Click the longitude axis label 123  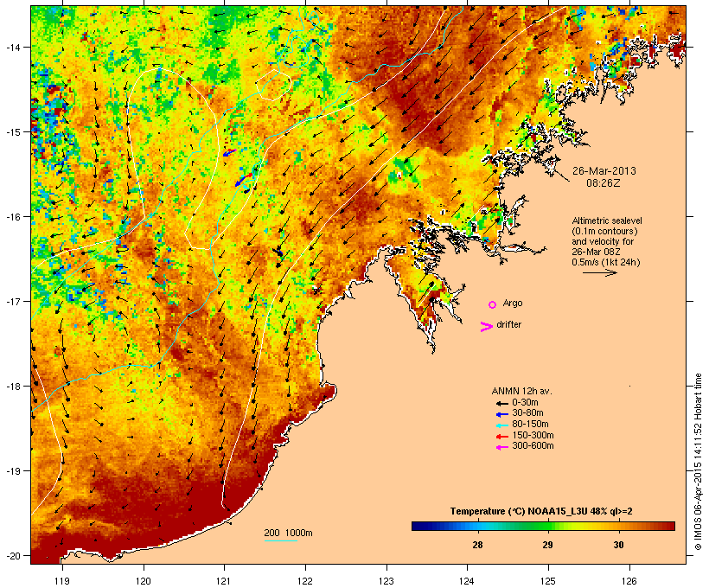[x=386, y=581]
